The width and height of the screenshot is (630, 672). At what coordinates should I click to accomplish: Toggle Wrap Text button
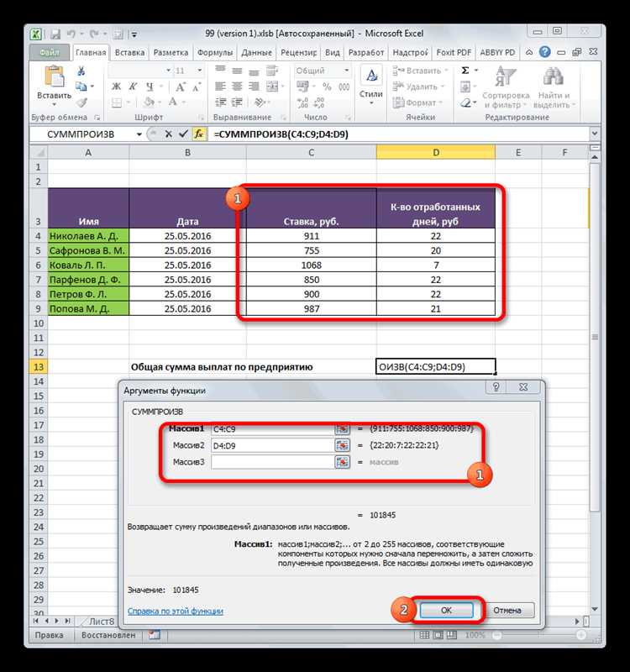[x=271, y=71]
